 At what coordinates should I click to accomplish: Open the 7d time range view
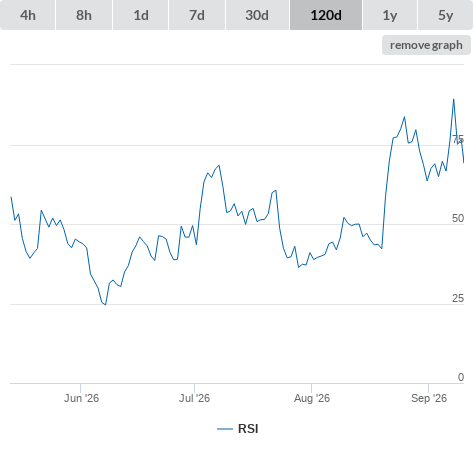197,15
